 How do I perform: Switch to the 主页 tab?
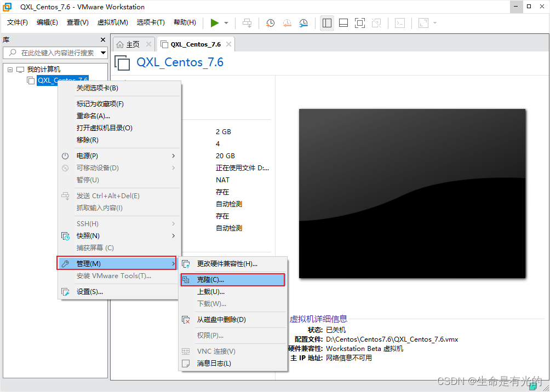coord(133,44)
